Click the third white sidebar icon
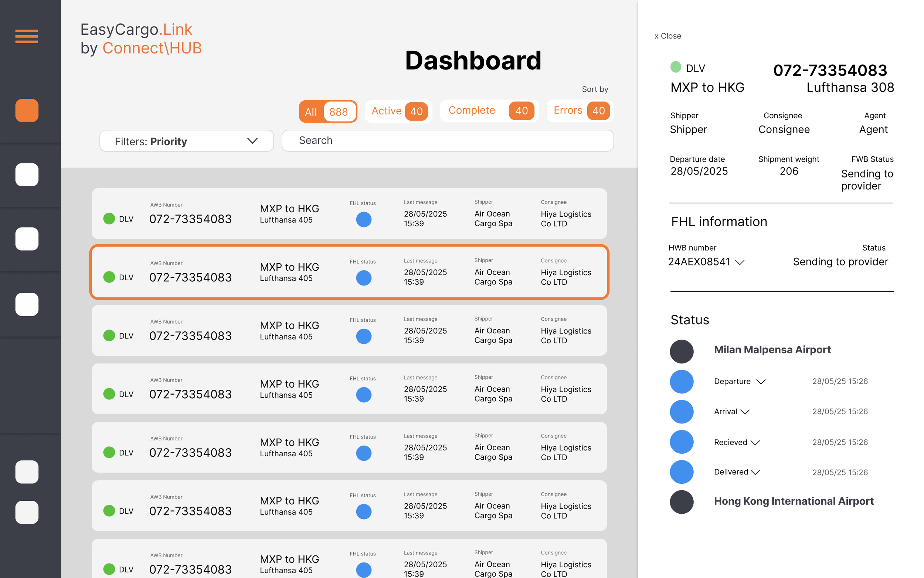 (x=26, y=304)
